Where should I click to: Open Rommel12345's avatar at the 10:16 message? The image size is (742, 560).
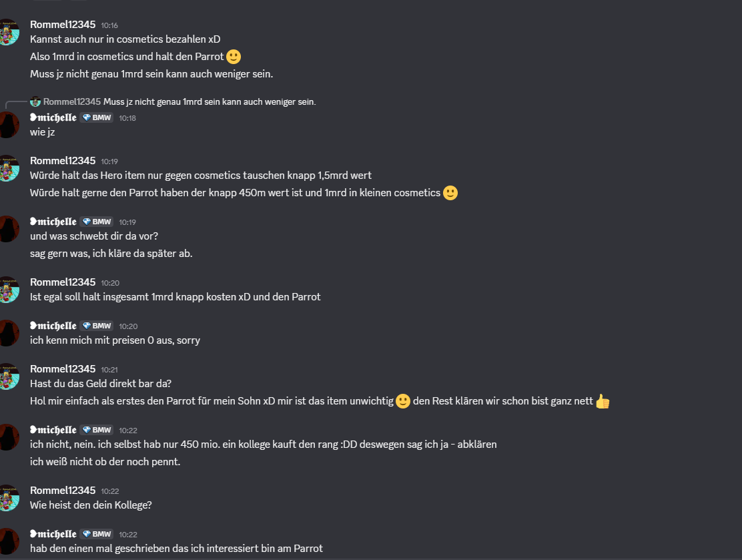9,32
